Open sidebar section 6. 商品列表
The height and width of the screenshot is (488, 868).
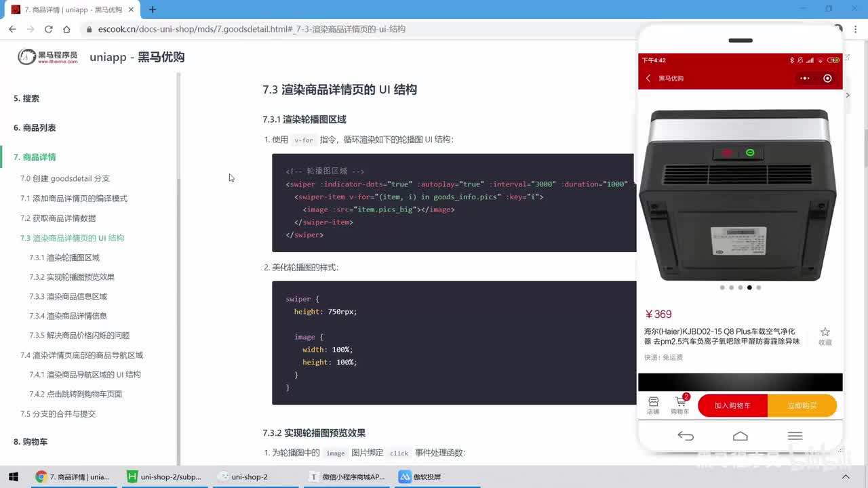tap(35, 127)
